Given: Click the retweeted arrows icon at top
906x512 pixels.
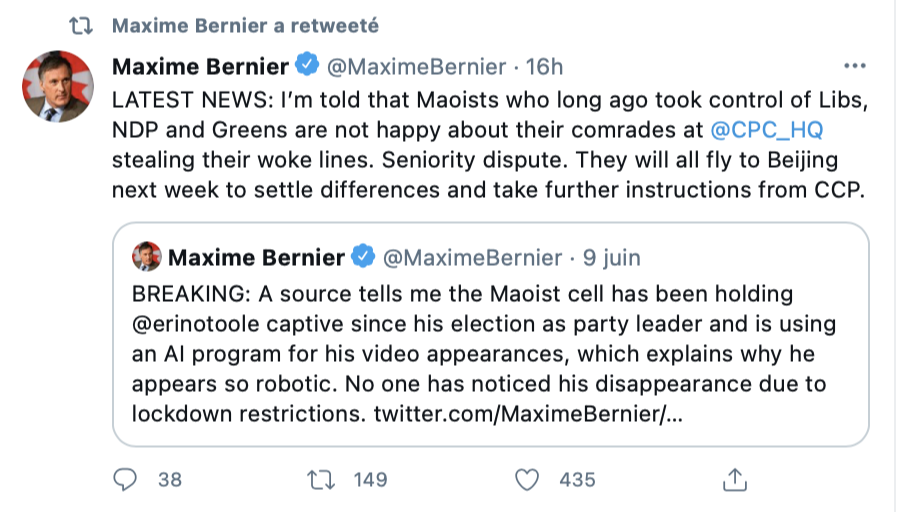Looking at the screenshot, I should click(x=86, y=25).
